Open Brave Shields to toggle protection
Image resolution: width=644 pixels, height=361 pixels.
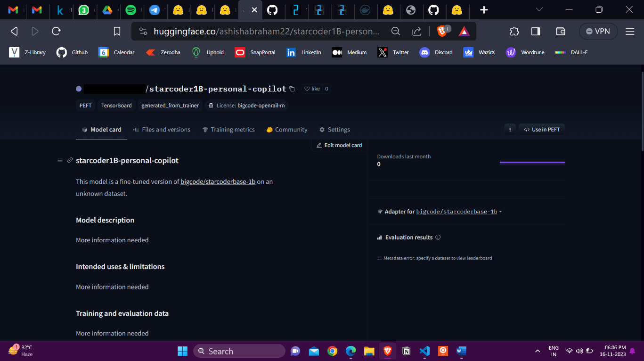[x=442, y=31]
